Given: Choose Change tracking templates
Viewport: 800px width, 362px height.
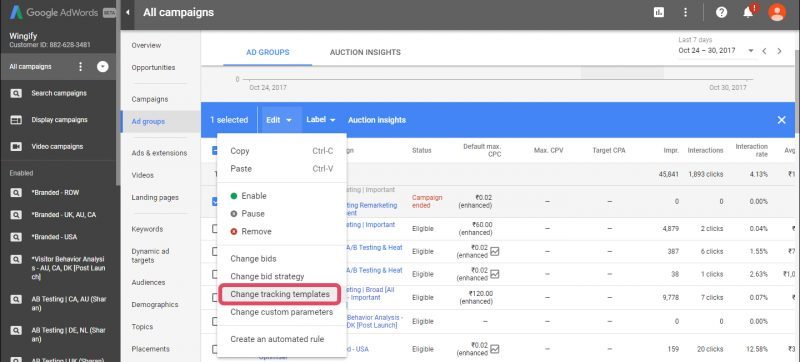Looking at the screenshot, I should (280, 294).
